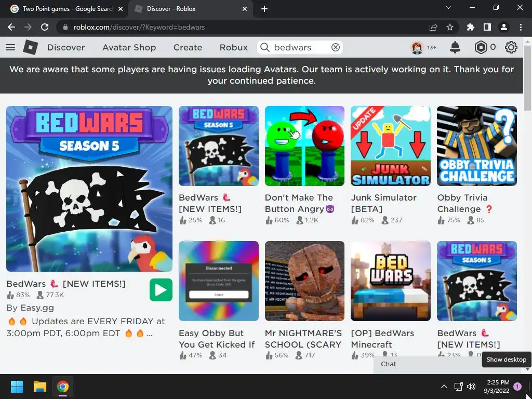Open the Chrome extensions puzzle icon
This screenshot has height=399, width=532.
coord(471,27)
